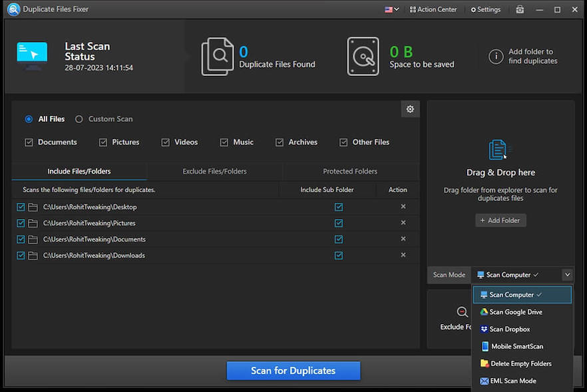Uncheck the Downloads folder row checkbox
Screen dimensions: 587x392
(x=21, y=256)
